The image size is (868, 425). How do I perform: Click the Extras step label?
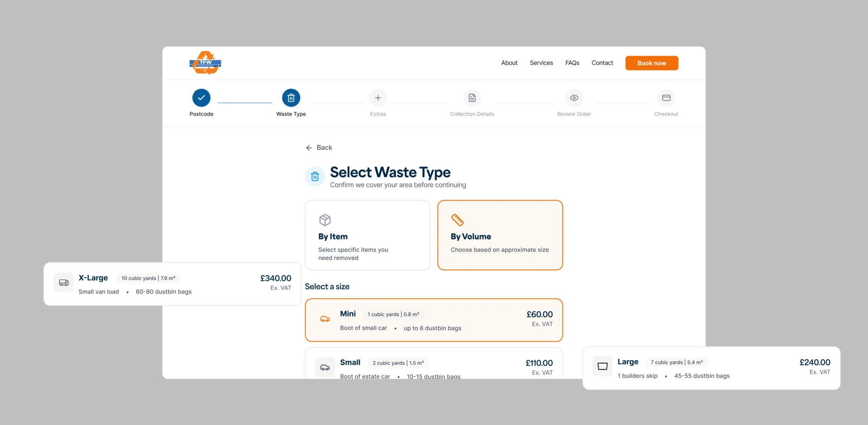coord(378,114)
